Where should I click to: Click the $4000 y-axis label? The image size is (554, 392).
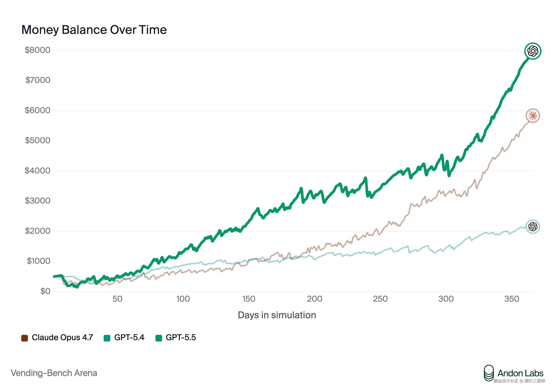coord(37,171)
